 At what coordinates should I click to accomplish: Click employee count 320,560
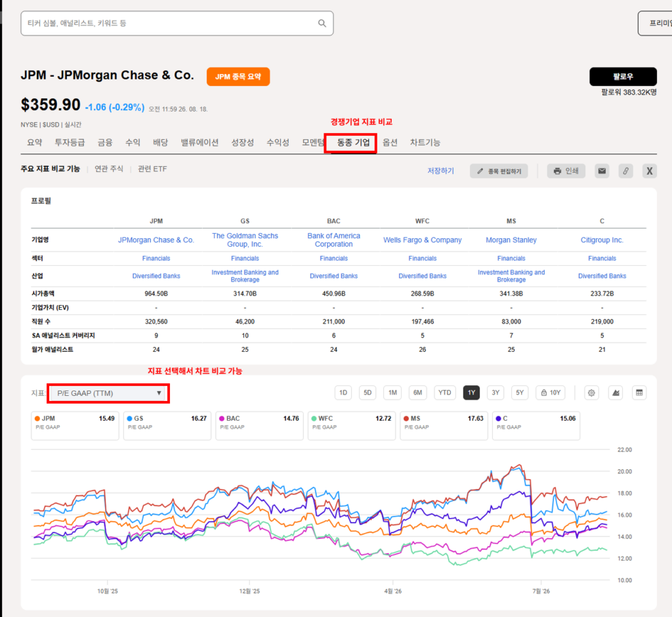pyautogui.click(x=156, y=322)
